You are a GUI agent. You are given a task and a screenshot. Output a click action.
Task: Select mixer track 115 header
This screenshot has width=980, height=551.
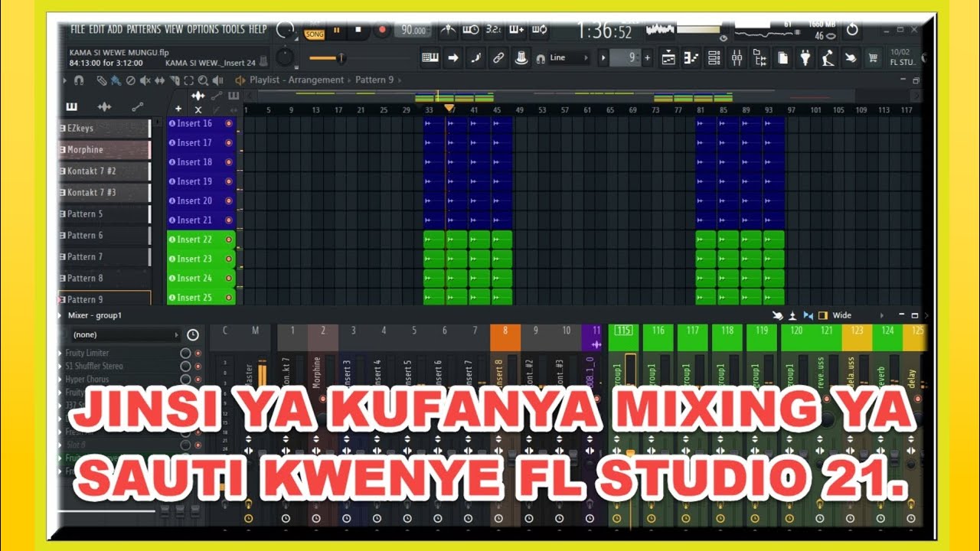pyautogui.click(x=624, y=337)
